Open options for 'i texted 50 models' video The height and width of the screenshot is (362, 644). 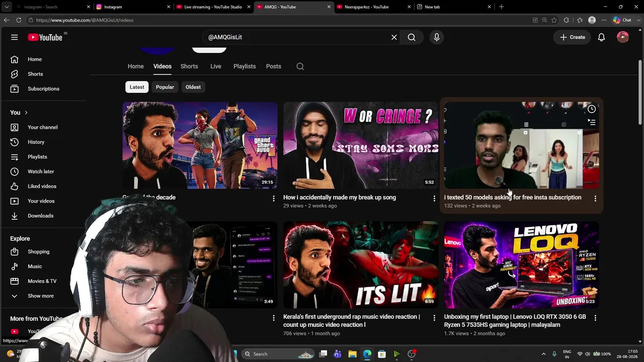595,199
